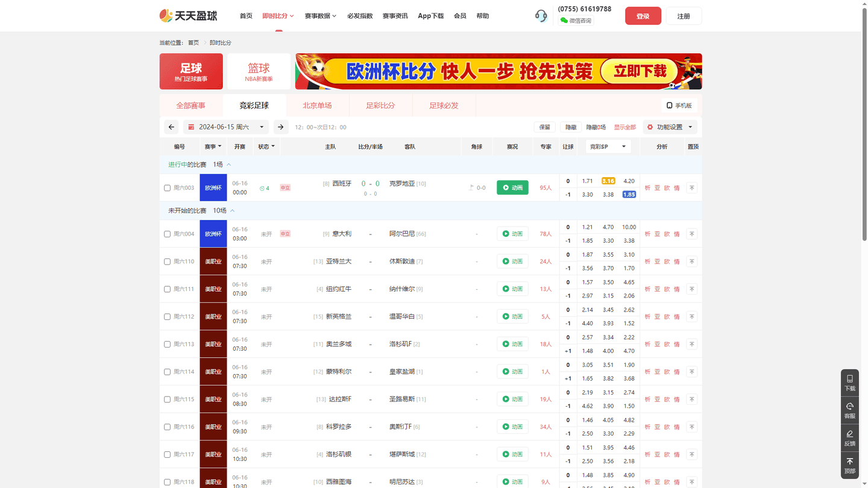Check the 周六003 match checkbox
Viewport: 868px width, 488px height.
click(x=168, y=188)
